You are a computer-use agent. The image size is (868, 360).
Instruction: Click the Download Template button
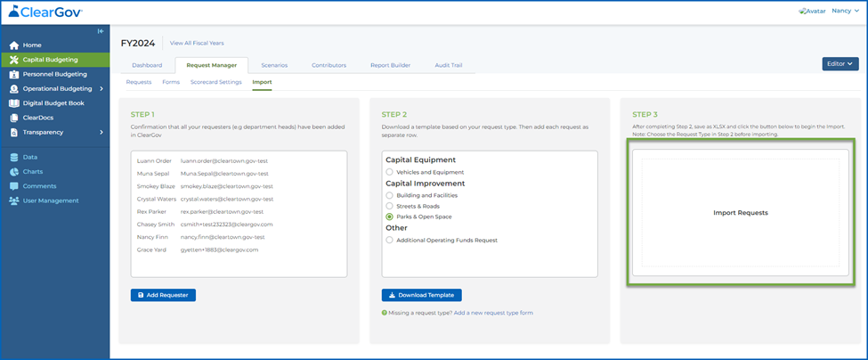[x=421, y=295]
